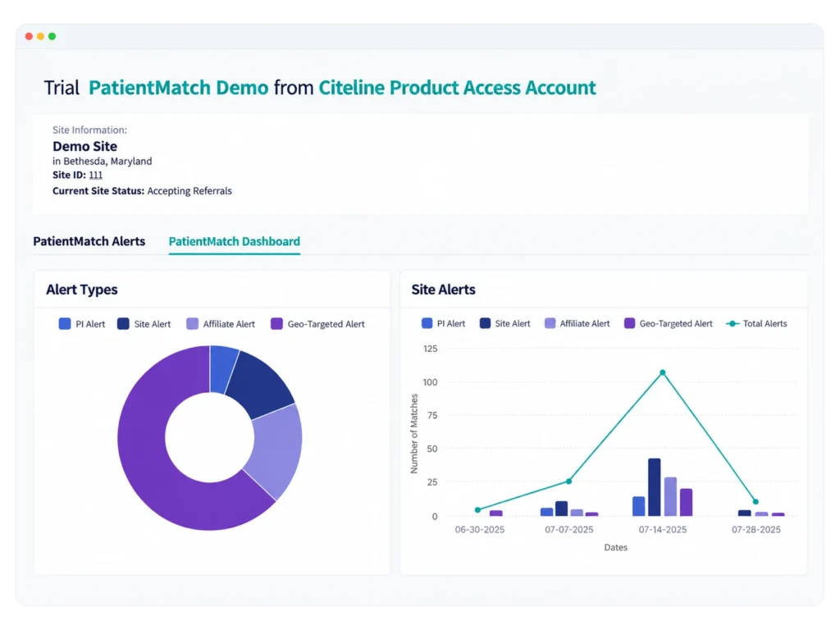Click the Number of Matches axis title

point(414,434)
